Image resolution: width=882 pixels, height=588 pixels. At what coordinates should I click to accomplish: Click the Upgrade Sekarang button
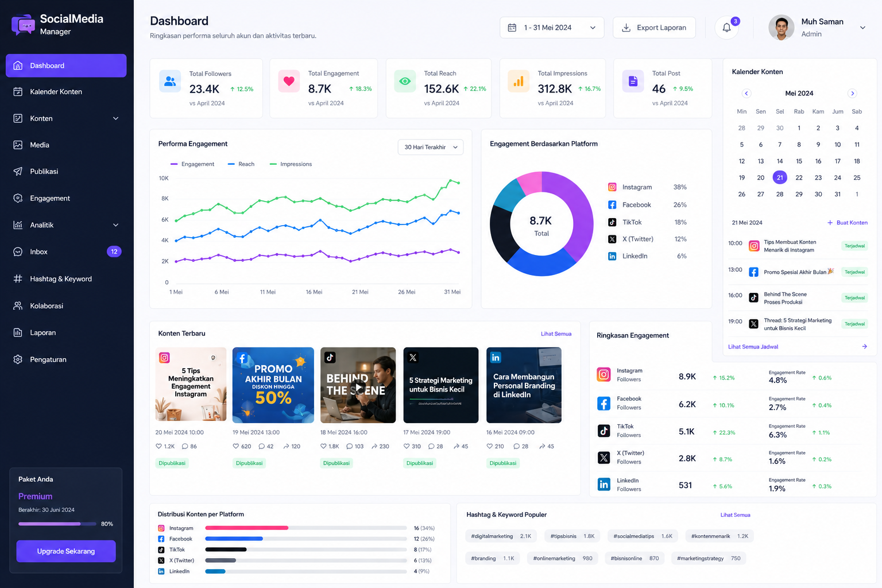[x=66, y=551]
